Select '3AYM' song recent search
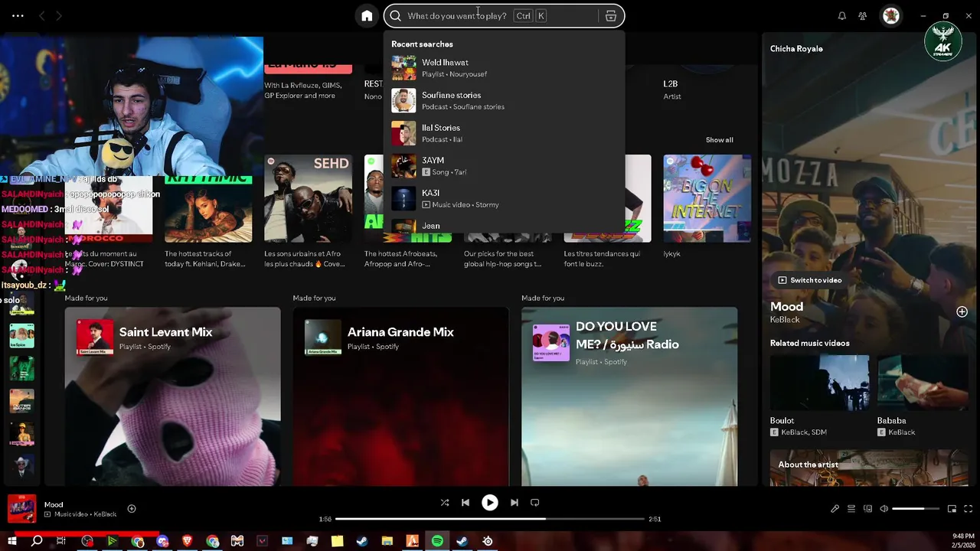 (505, 166)
